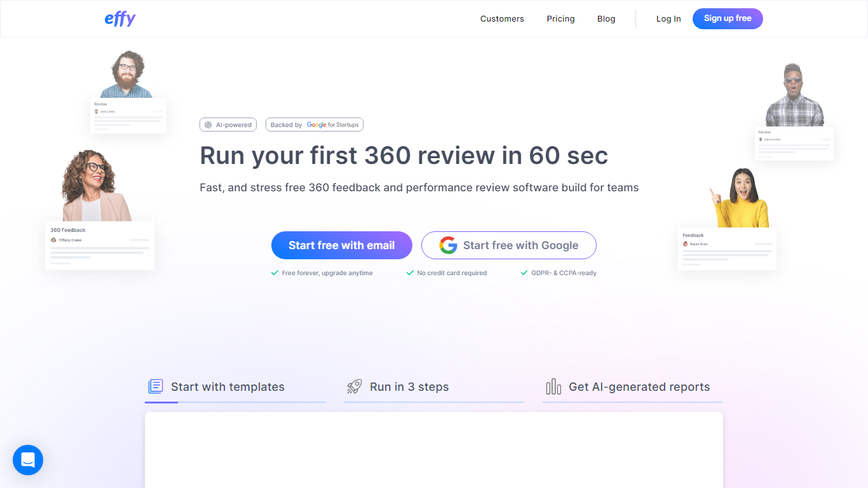The height and width of the screenshot is (488, 868).
Task: Open the Get AI-generated reports tab
Action: [639, 387]
